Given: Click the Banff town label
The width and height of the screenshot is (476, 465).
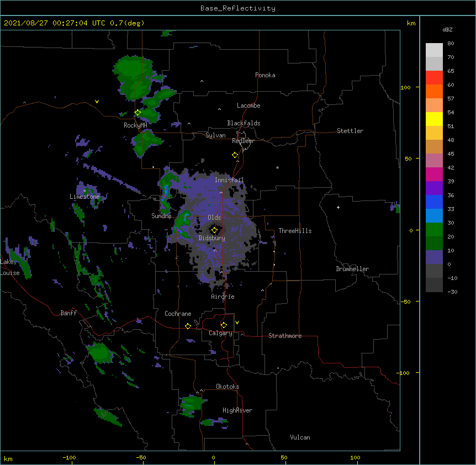Looking at the screenshot, I should pos(68,313).
